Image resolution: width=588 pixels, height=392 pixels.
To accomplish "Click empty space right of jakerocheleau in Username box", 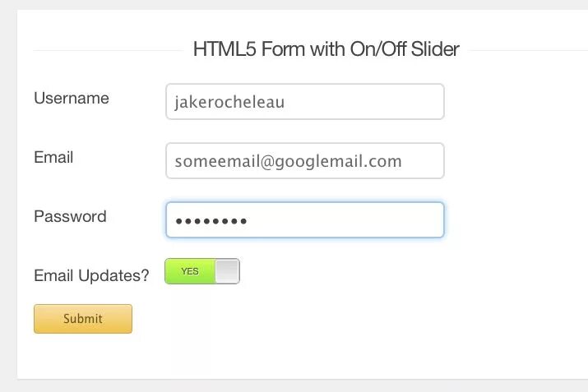I will [363, 102].
